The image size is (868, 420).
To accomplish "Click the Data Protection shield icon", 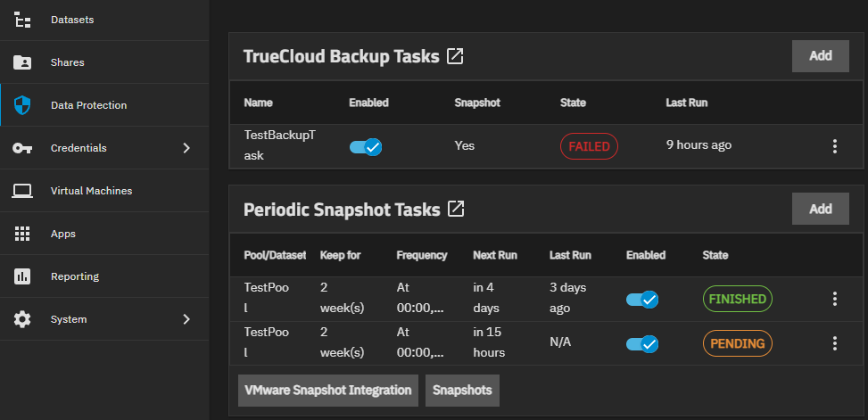I will [23, 105].
